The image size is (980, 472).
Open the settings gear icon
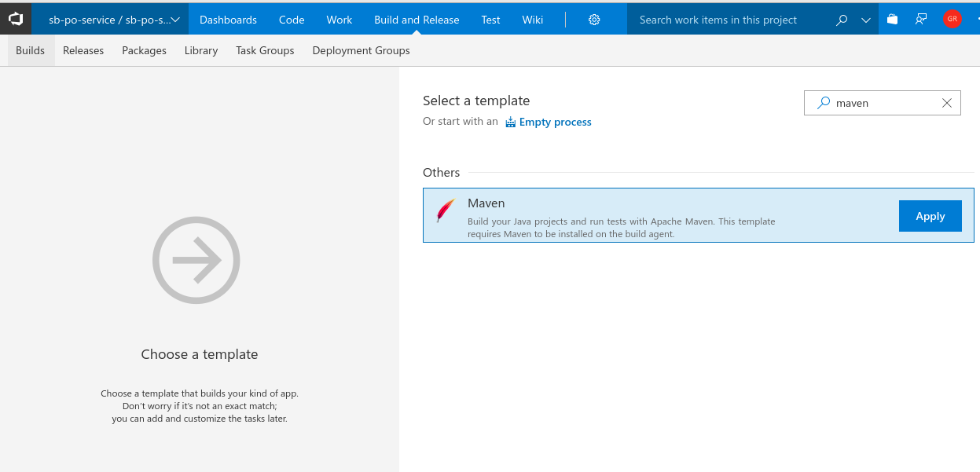[x=594, y=20]
